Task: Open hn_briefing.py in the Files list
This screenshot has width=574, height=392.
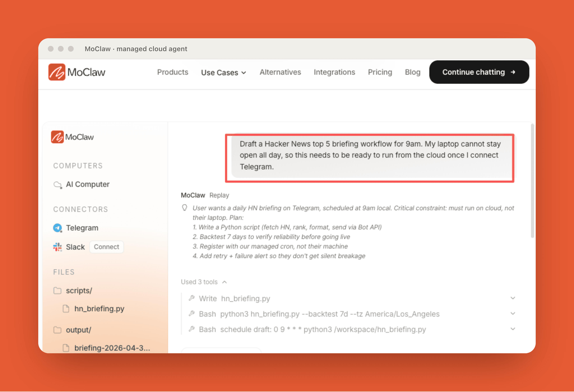Action: [99, 309]
